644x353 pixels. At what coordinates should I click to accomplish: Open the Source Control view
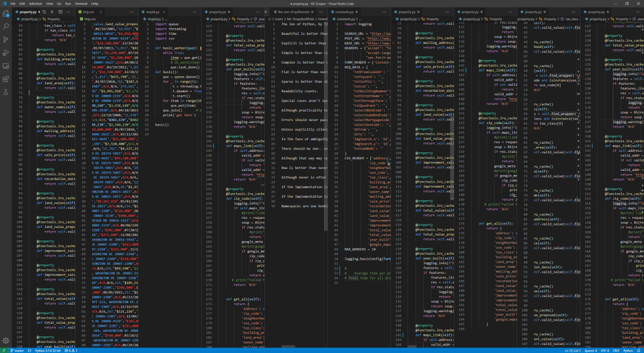6,40
